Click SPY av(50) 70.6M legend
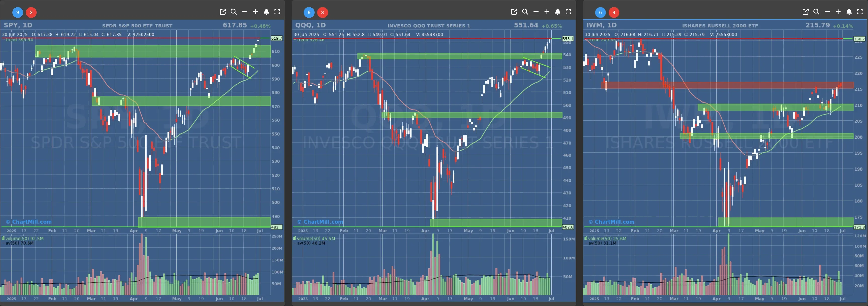The image size is (868, 306). 18,243
